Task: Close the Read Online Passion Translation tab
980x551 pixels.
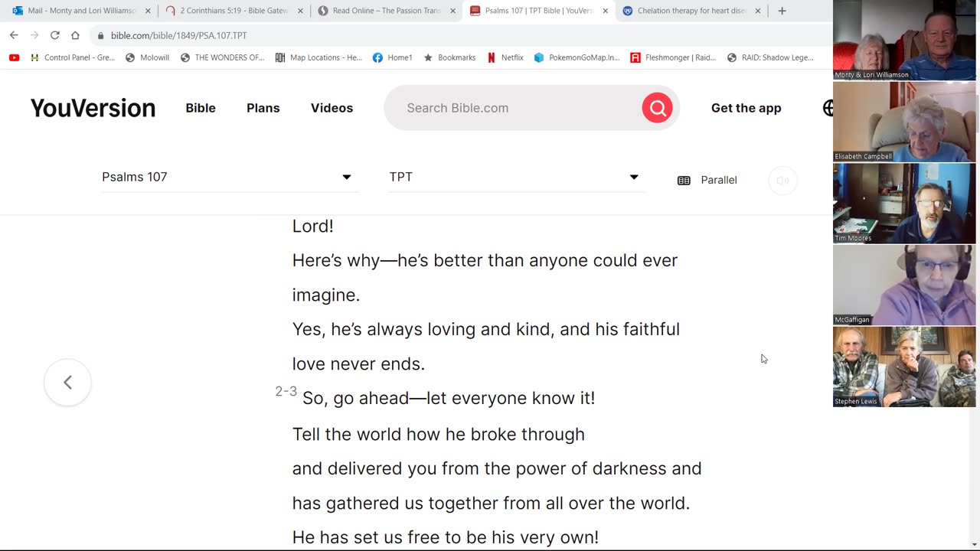Action: click(x=452, y=11)
